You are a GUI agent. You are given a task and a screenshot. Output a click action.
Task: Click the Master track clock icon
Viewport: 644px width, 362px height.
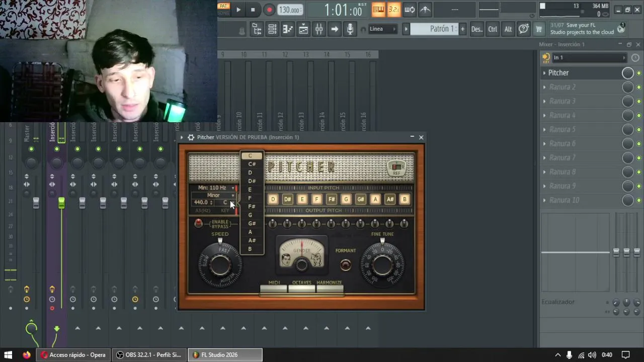pos(27,299)
